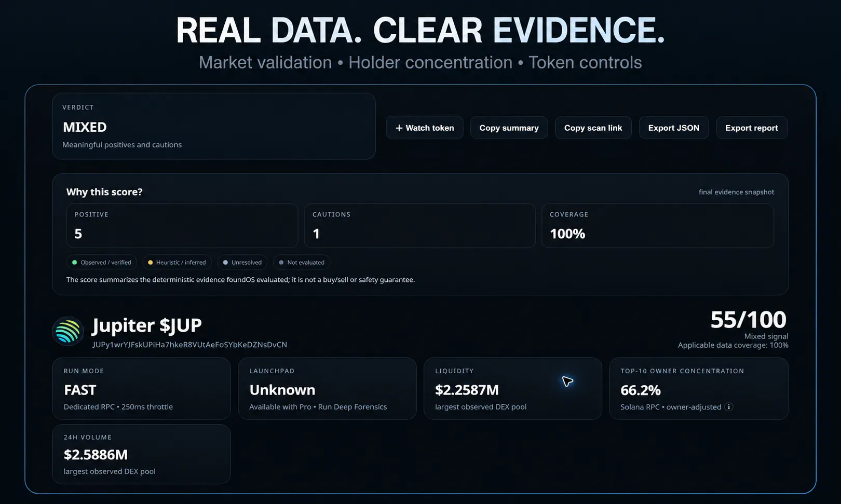The height and width of the screenshot is (504, 841).
Task: Click the 66.2% owner concentration value
Action: (641, 390)
